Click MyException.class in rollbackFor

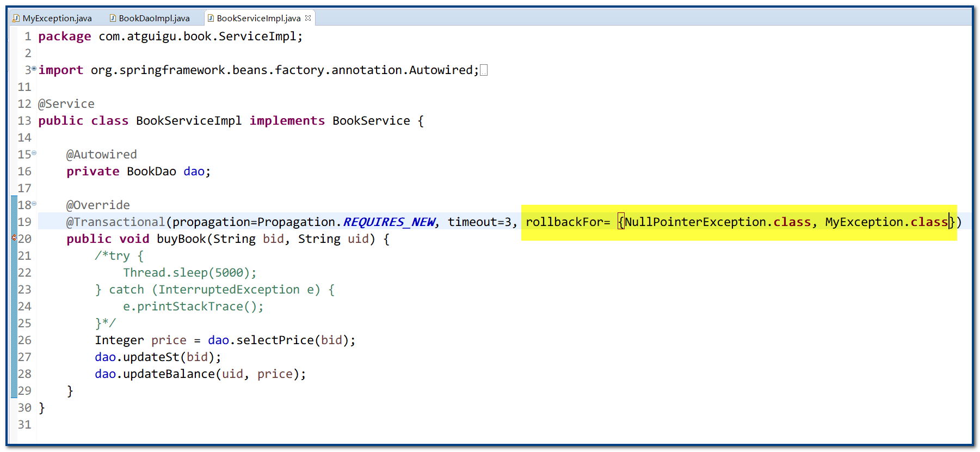click(886, 222)
